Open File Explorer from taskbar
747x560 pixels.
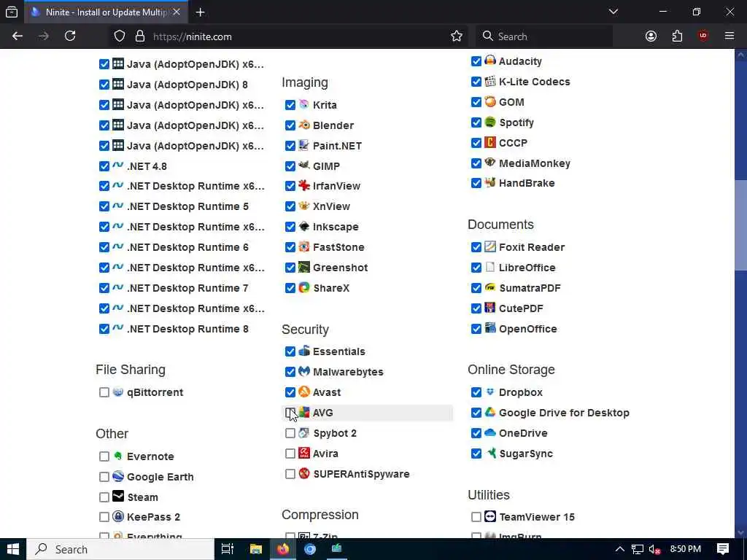256,549
